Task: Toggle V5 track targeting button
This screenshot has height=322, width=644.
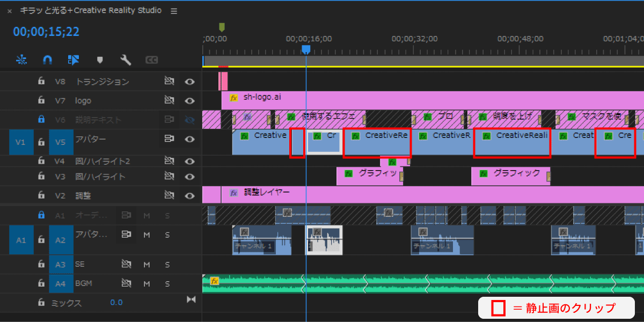Action: click(x=60, y=143)
